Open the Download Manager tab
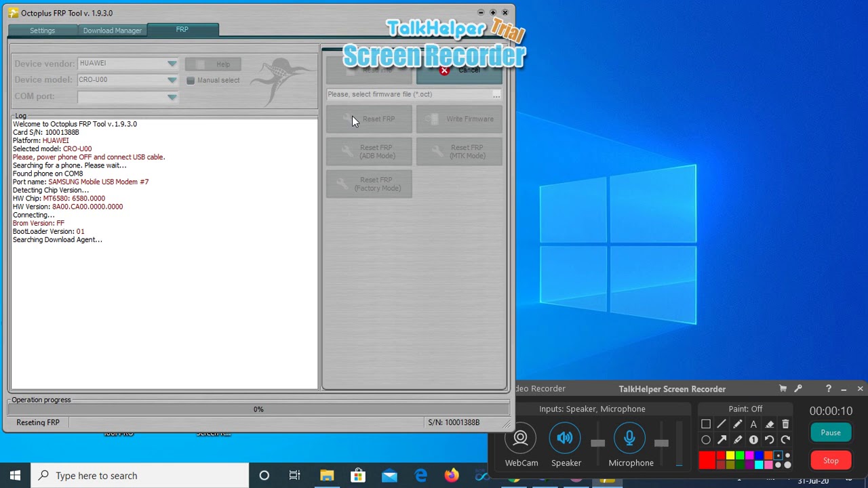 (113, 30)
